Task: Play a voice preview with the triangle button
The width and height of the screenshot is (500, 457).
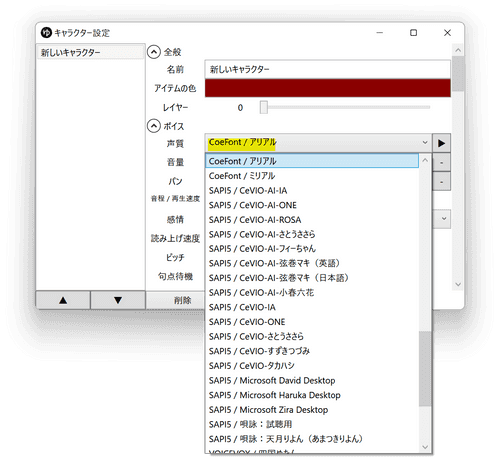Action: click(x=441, y=143)
